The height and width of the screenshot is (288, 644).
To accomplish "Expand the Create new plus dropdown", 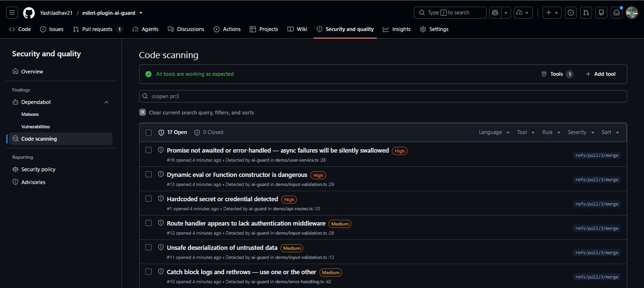I will [552, 13].
